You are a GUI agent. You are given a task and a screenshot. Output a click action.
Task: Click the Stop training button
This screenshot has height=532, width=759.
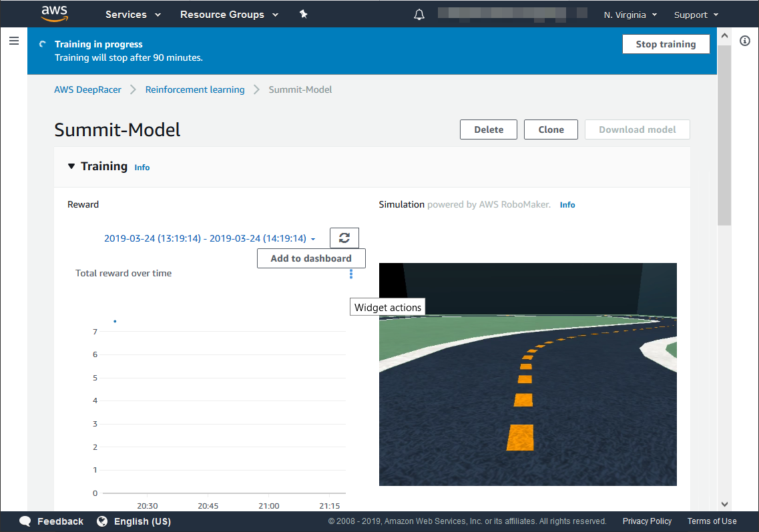(x=666, y=44)
